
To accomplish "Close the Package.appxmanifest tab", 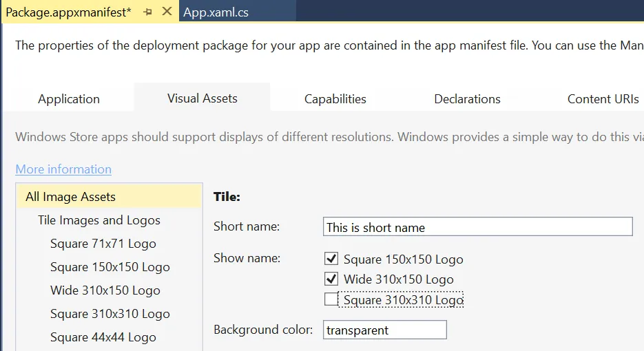I will pos(167,12).
